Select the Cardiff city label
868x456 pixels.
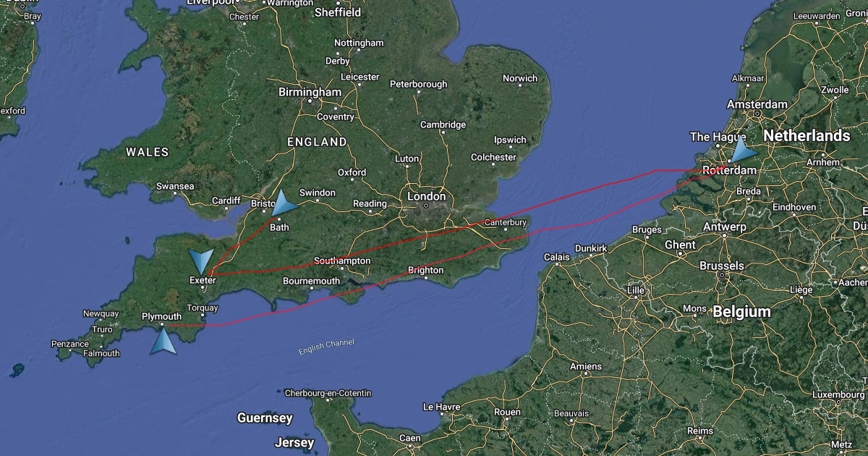[226, 200]
